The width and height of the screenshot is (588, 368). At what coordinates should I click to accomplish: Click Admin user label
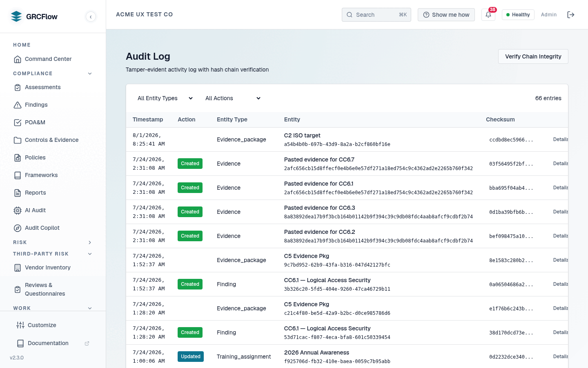point(549,15)
